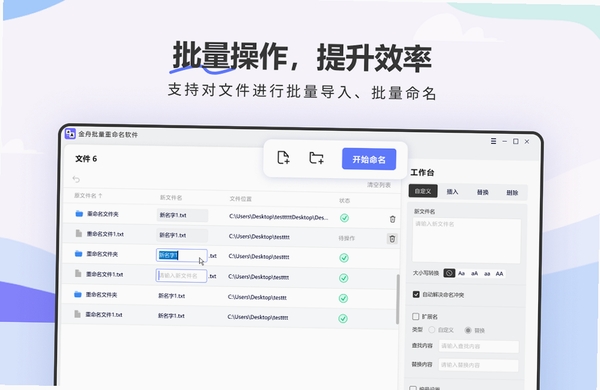600x390 pixels.
Task: Click the app logo beside 金舟批量重命名软件
Action: pos(70,134)
